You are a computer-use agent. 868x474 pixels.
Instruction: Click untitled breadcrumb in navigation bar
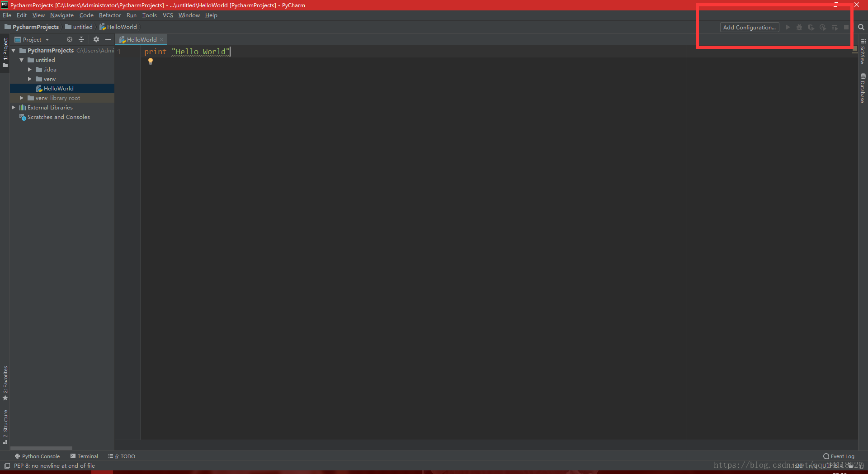pos(79,27)
